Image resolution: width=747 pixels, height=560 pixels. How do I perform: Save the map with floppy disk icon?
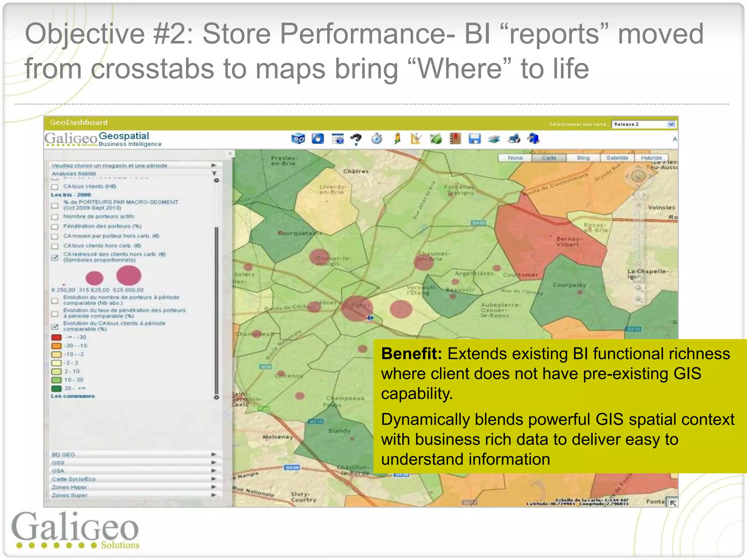tap(475, 139)
